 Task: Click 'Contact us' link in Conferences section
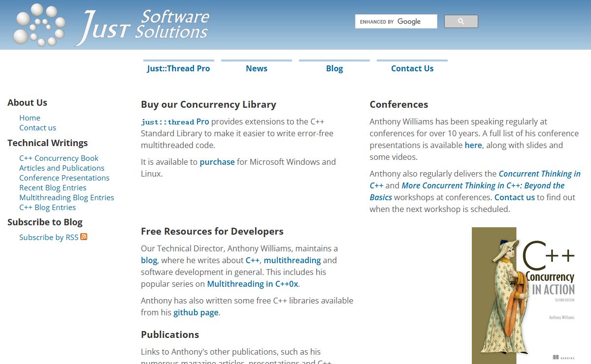point(515,197)
